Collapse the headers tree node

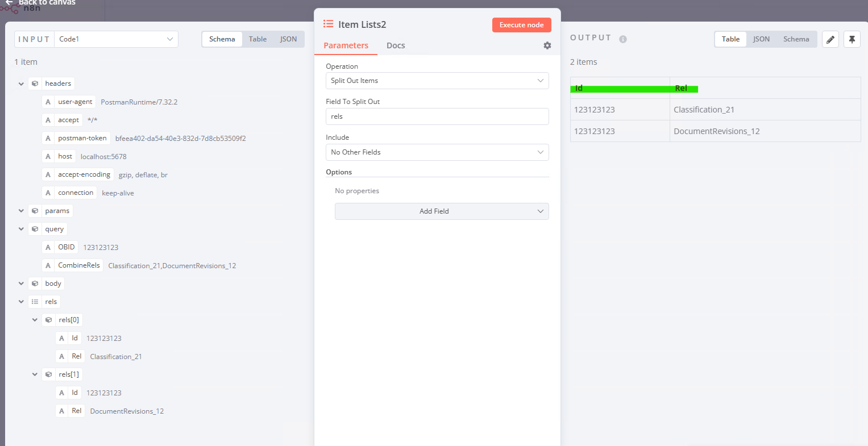point(21,84)
